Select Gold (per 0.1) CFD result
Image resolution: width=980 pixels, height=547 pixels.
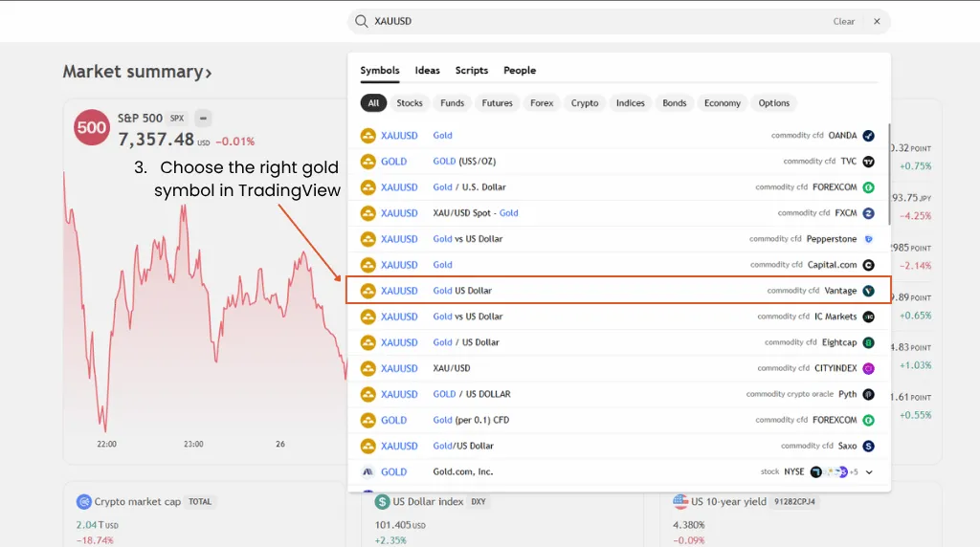click(x=619, y=421)
